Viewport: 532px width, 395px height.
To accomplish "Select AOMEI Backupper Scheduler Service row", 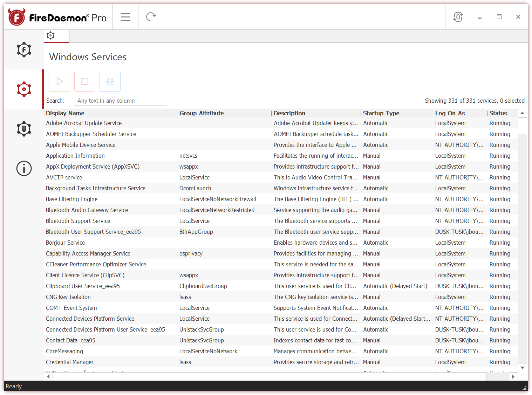I will click(x=281, y=134).
